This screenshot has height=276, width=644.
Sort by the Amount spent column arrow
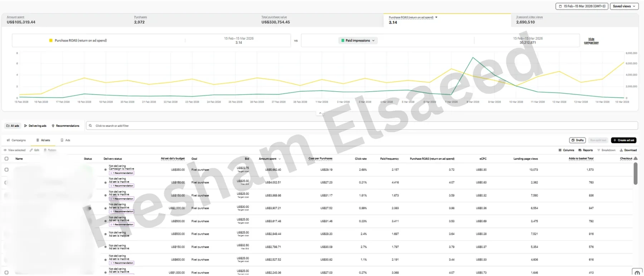(x=279, y=159)
